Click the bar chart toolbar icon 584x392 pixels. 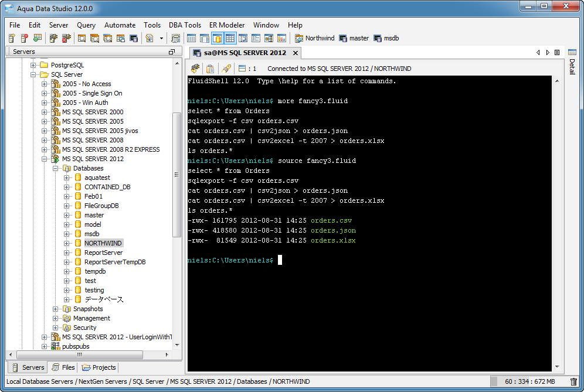[282, 38]
